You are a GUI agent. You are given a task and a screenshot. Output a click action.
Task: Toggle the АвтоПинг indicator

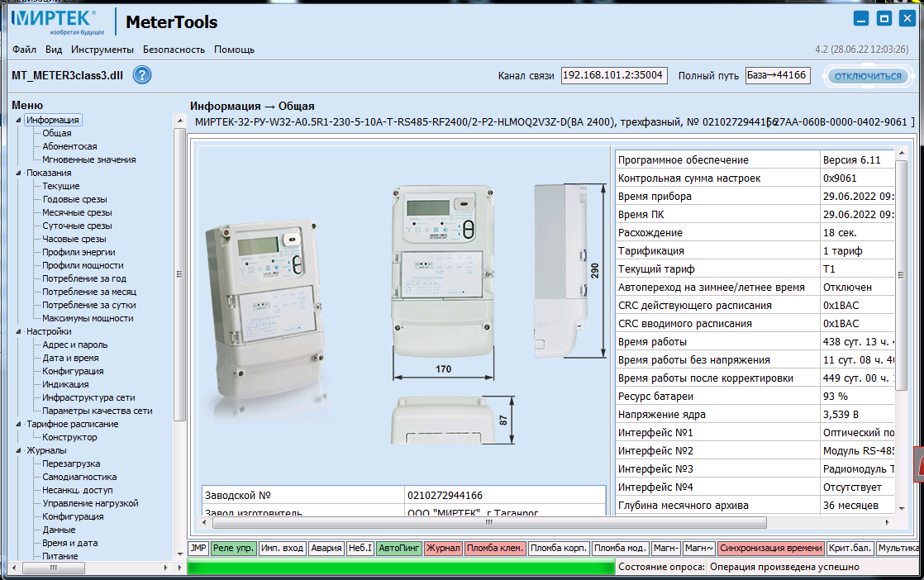(399, 548)
